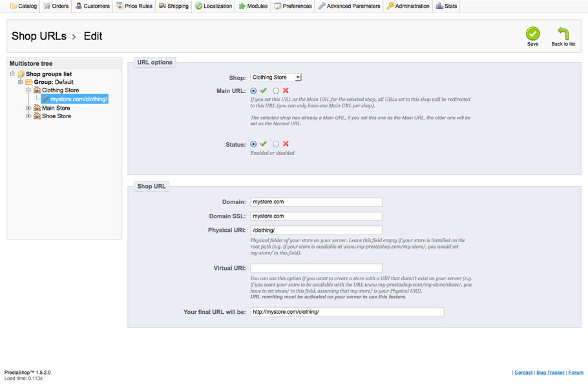588x392 pixels.
Task: Select the enabled Status radio button
Action: click(253, 144)
